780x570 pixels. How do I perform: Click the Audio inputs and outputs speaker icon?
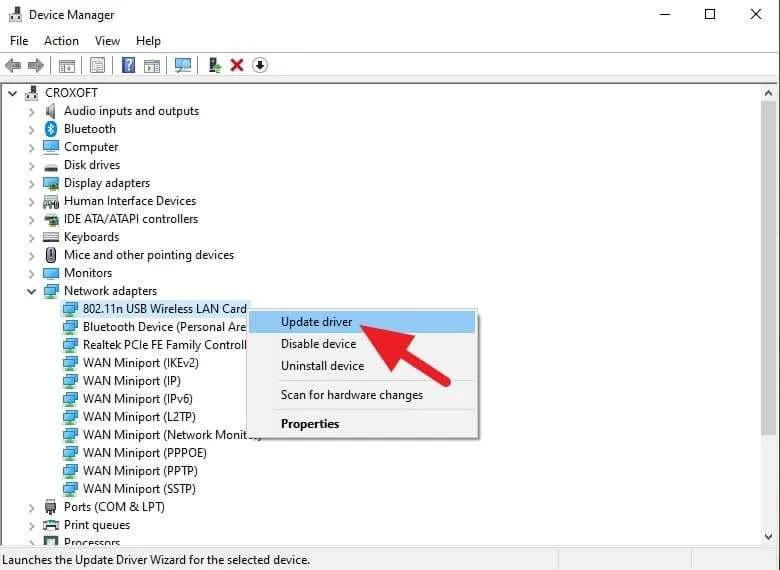[x=50, y=111]
